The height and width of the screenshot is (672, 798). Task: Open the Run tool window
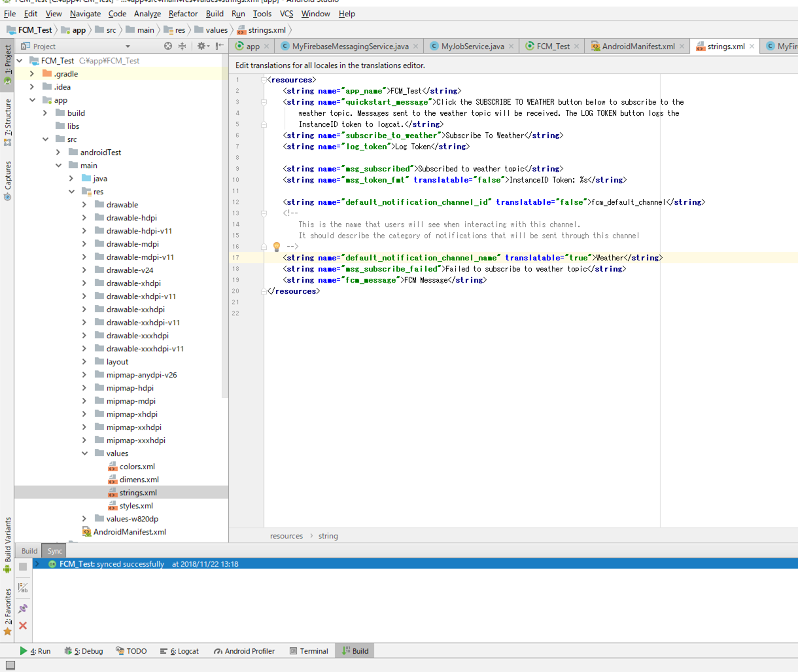point(35,651)
